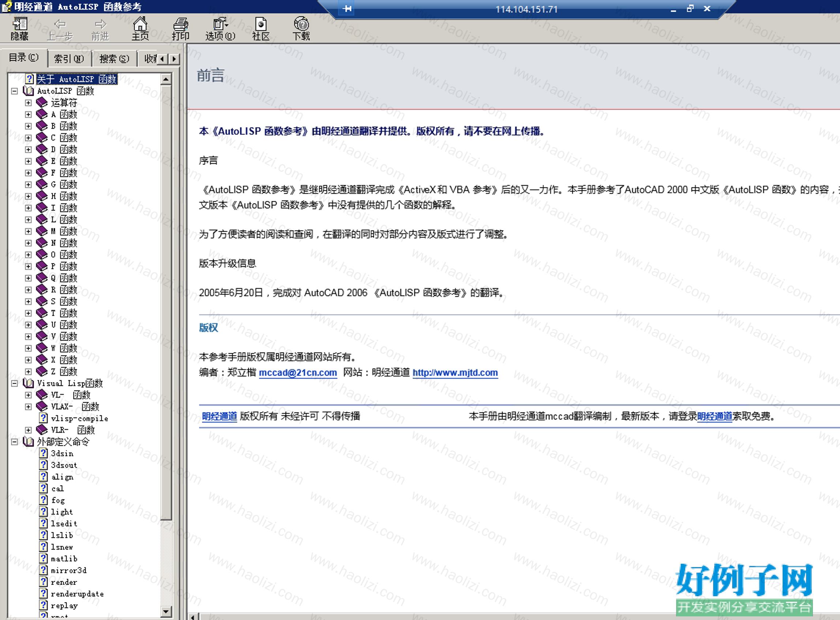This screenshot has width=840, height=620.
Task: Click the vlisp-compile help page icon
Action: coord(44,418)
